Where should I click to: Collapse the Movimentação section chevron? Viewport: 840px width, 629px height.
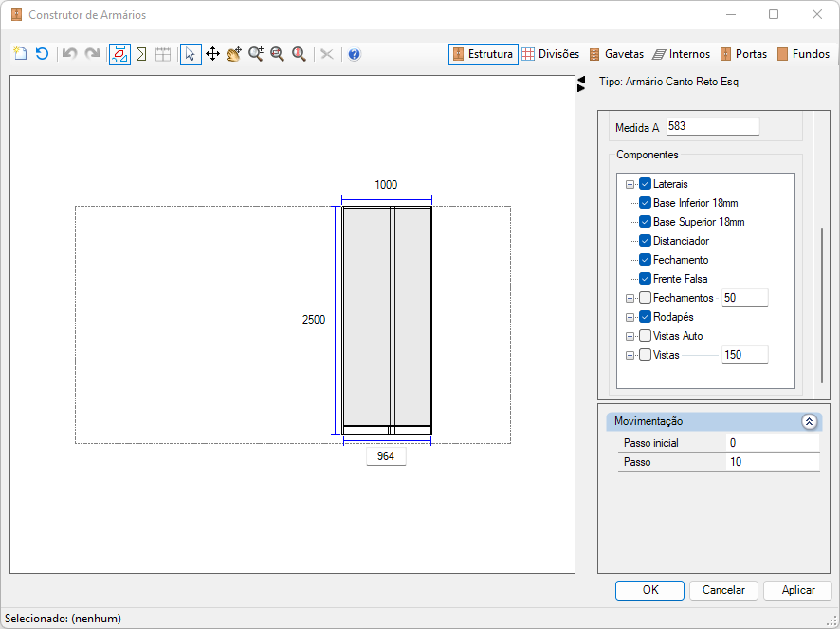tap(809, 421)
